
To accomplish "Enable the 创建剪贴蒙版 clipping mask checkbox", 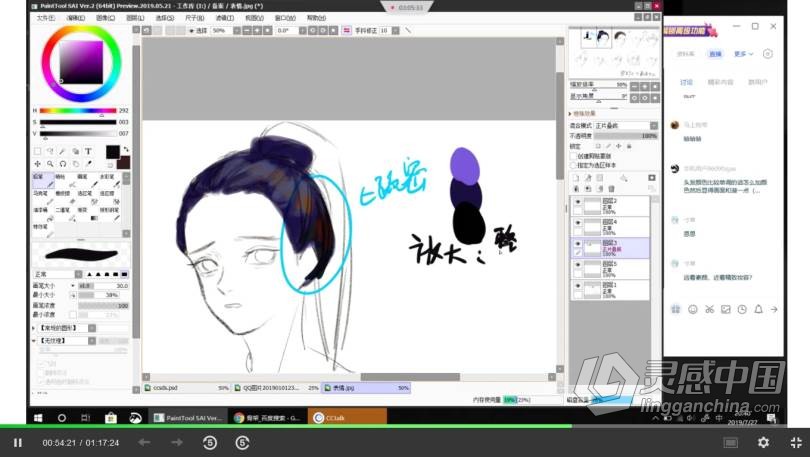I will point(573,156).
